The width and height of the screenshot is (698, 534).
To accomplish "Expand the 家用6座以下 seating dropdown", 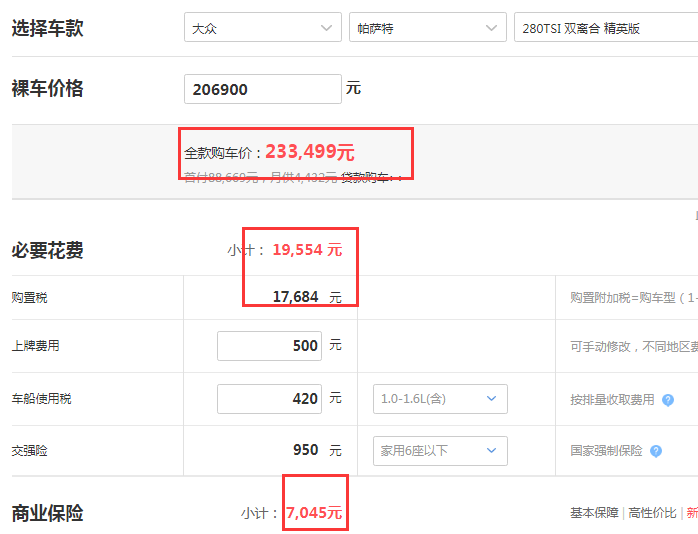I will 440,451.
